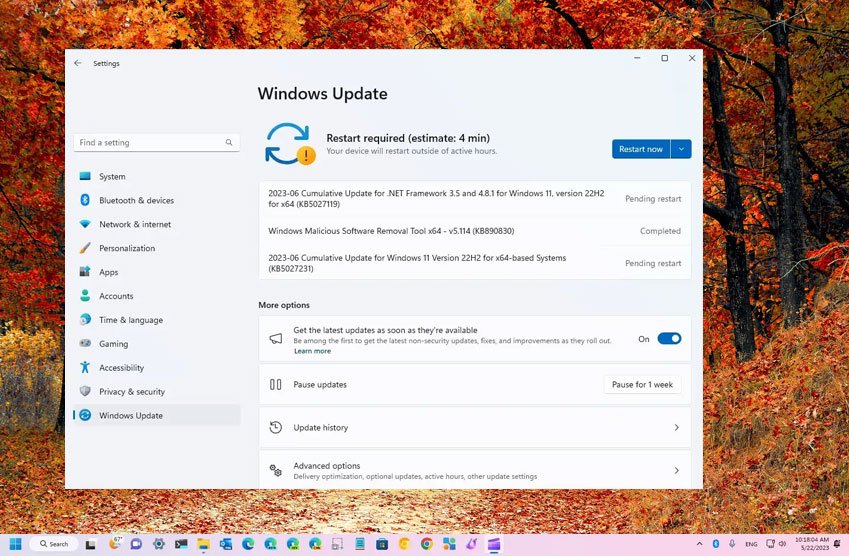Select Time & language in sidebar

tap(130, 320)
